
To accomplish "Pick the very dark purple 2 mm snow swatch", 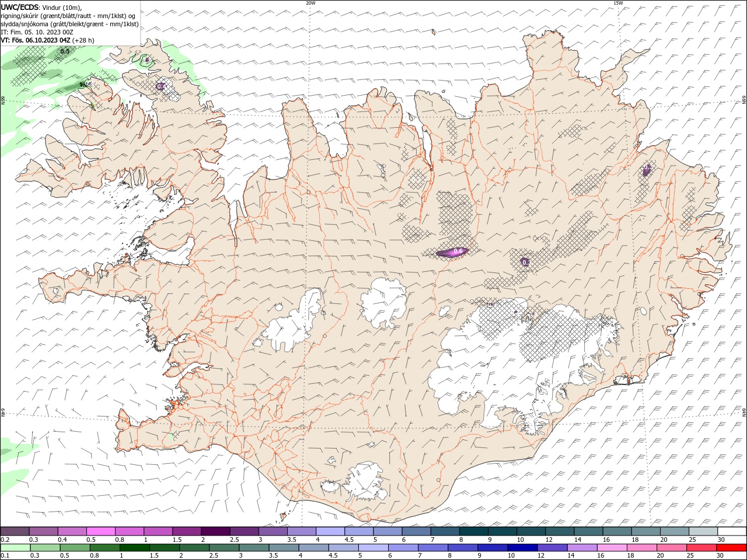I will 215,531.
